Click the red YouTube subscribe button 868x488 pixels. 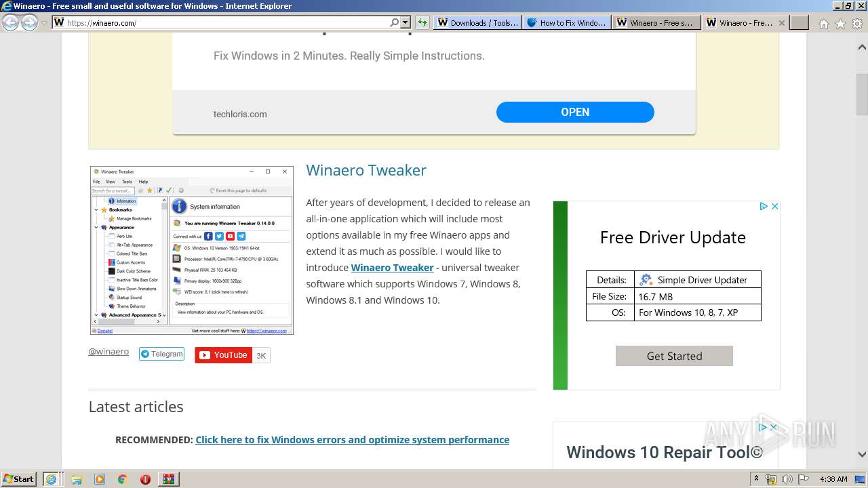(x=223, y=355)
